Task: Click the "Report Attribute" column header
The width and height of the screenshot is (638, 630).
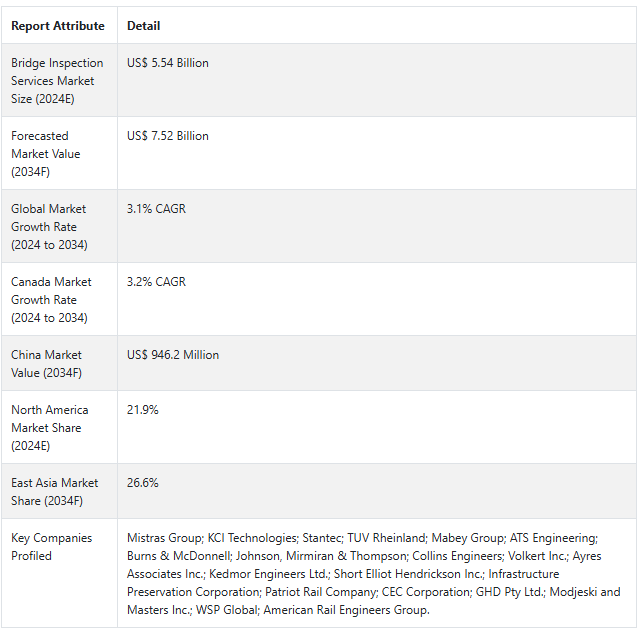Action: pos(58,26)
